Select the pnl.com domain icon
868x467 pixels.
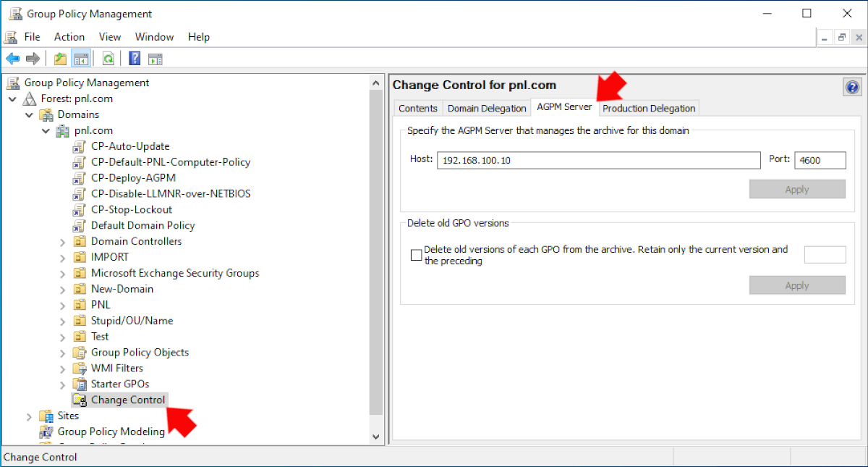(x=64, y=130)
